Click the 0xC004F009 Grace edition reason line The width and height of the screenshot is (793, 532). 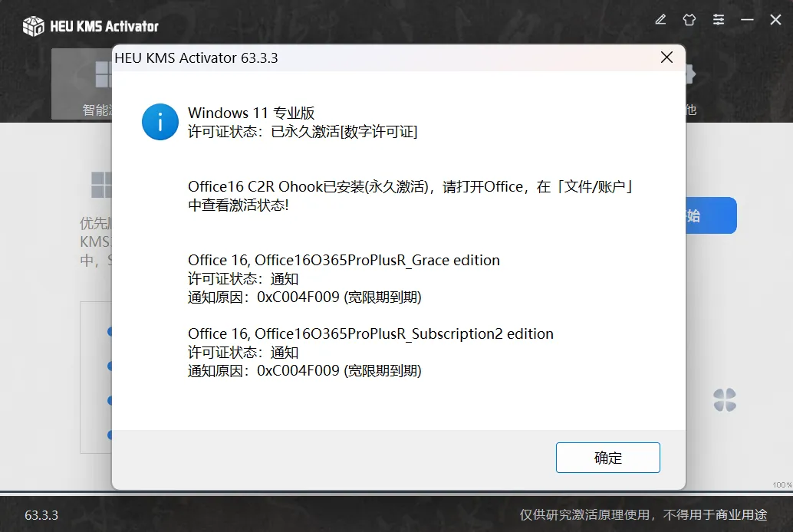coord(304,297)
